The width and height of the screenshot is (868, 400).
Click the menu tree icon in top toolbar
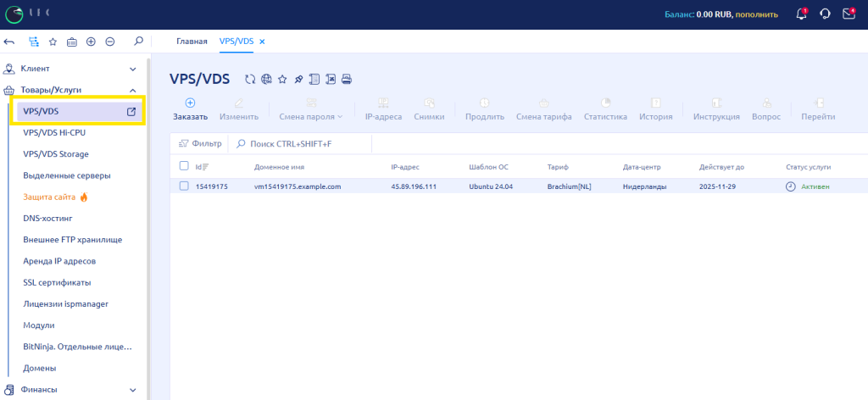[x=34, y=42]
